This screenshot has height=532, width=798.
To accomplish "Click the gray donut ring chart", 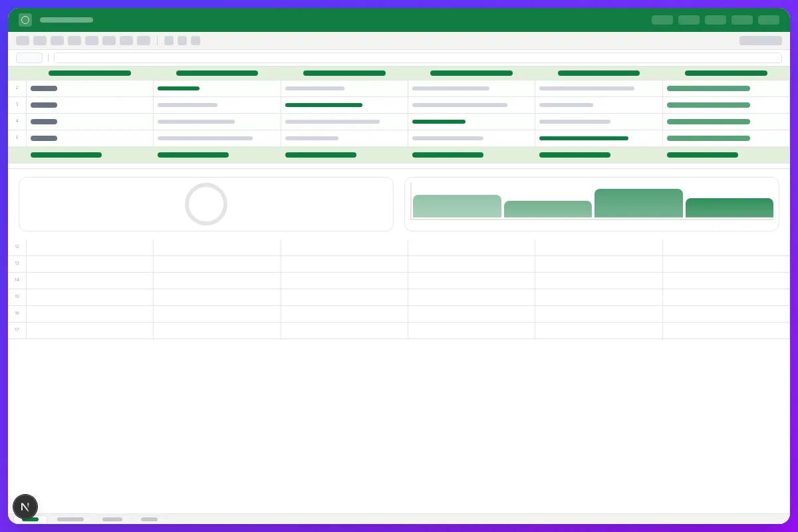I will (206, 204).
